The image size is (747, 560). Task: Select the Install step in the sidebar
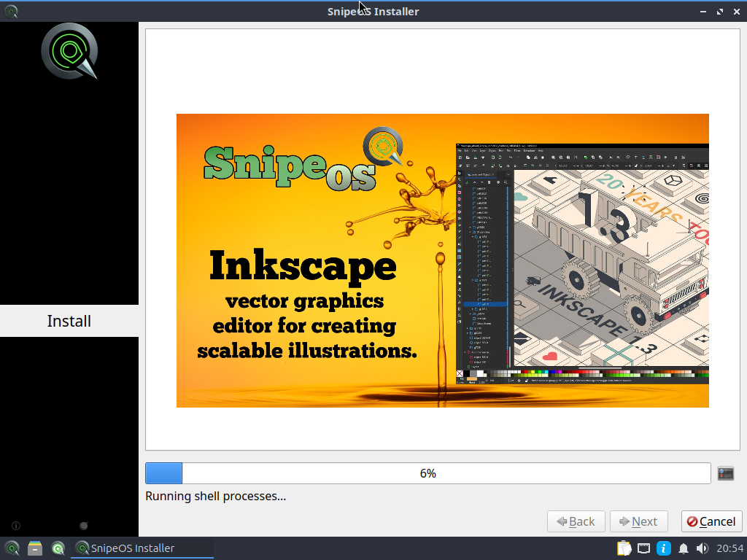tap(69, 321)
